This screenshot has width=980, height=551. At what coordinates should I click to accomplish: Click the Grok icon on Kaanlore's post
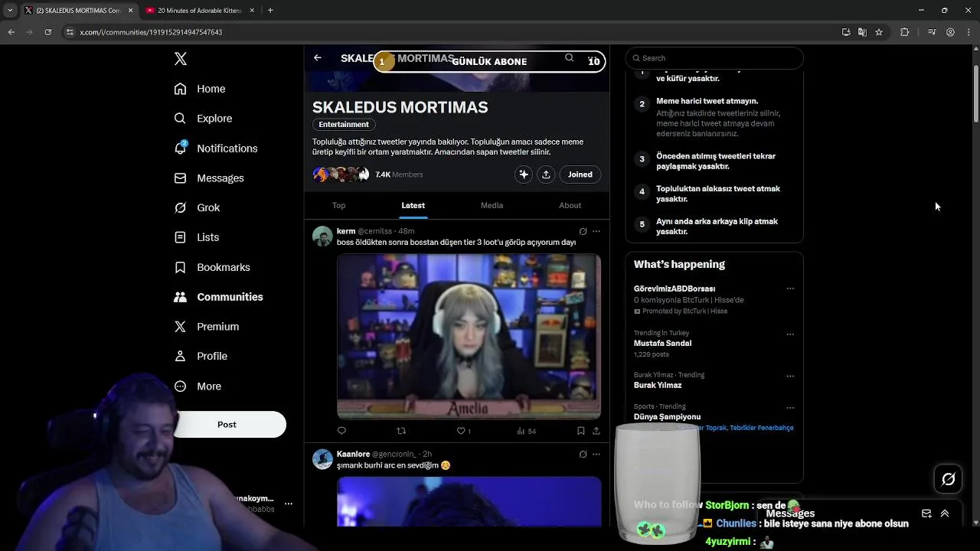583,455
